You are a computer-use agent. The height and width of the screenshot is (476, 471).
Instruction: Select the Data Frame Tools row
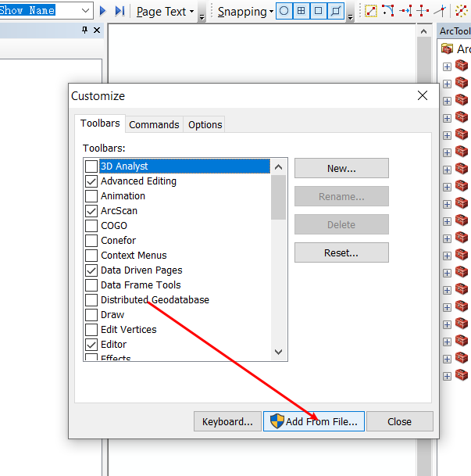click(x=177, y=285)
